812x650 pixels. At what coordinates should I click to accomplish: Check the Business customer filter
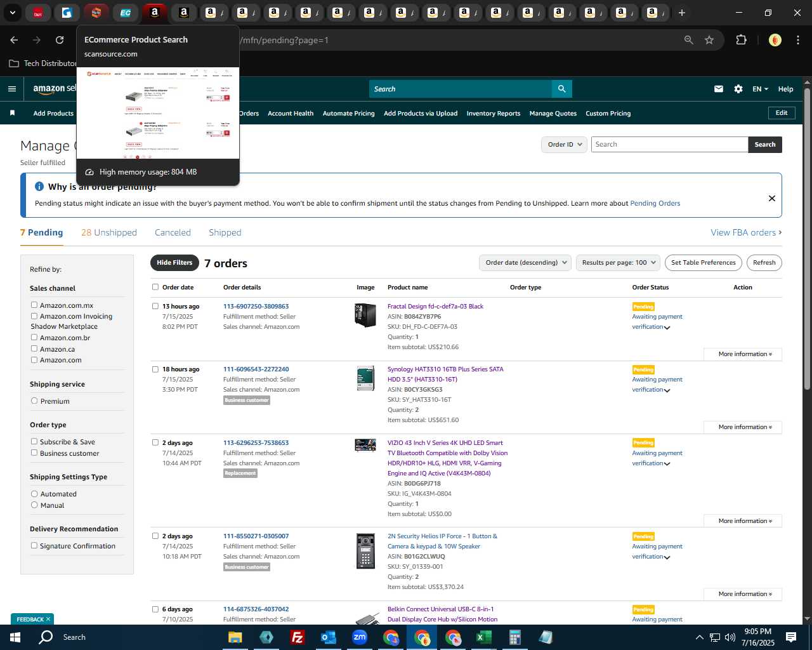pyautogui.click(x=34, y=453)
